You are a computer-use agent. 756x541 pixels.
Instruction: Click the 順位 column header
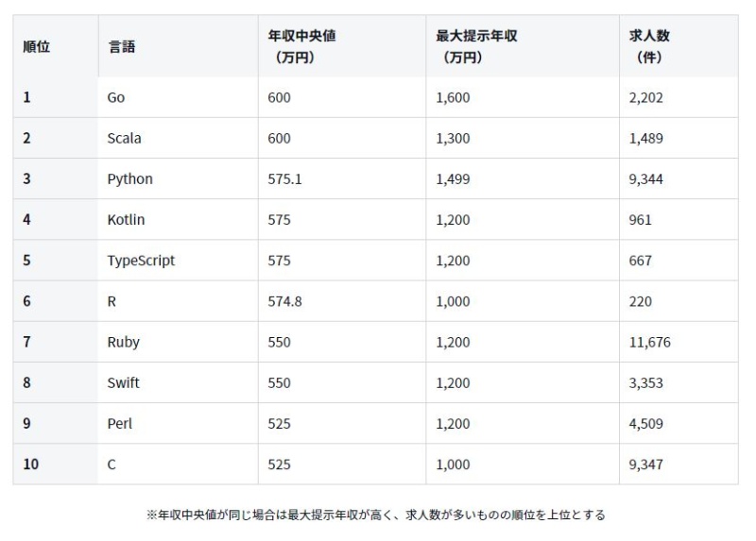37,46
